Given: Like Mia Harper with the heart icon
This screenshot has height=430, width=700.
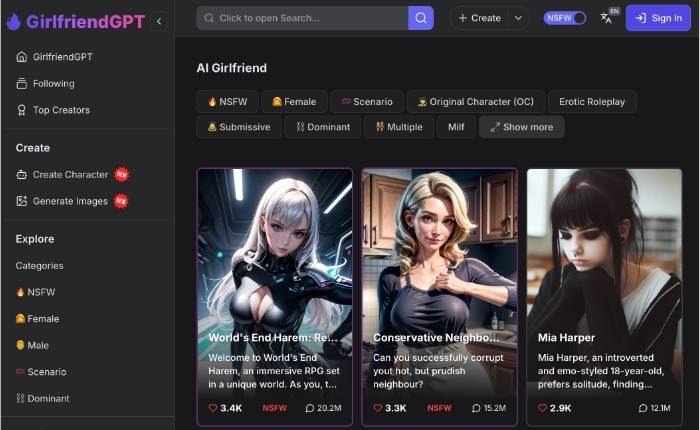Looking at the screenshot, I should (x=542, y=408).
